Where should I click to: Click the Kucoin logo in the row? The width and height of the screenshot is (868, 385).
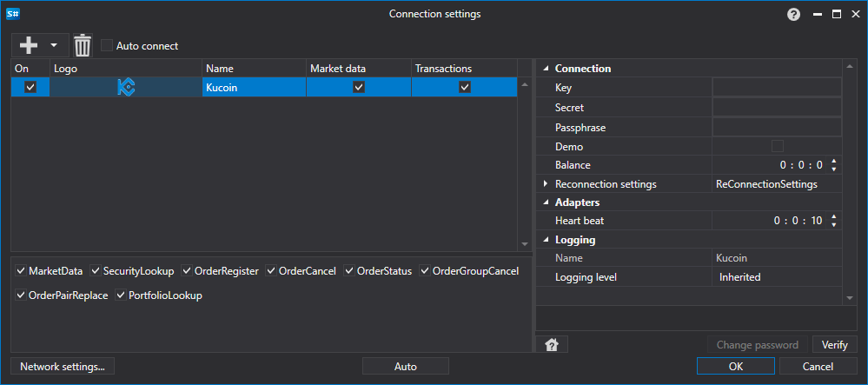[x=126, y=87]
